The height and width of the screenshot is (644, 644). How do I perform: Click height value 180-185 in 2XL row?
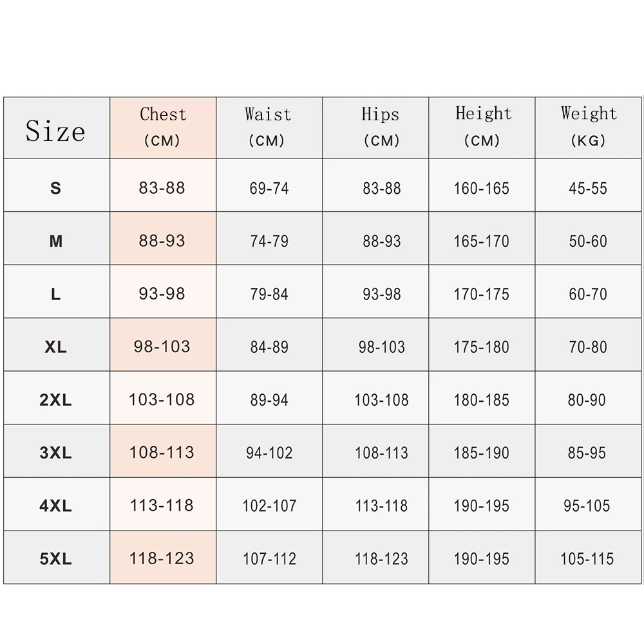(481, 400)
